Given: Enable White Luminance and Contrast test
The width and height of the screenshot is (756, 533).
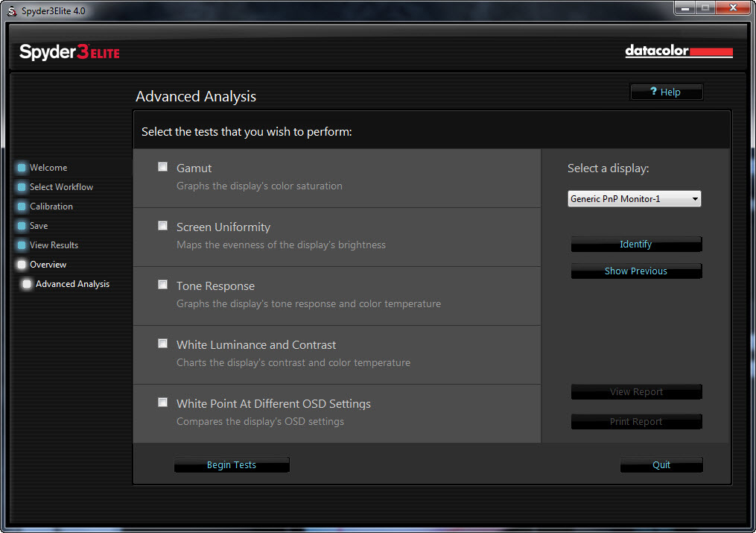Looking at the screenshot, I should click(163, 344).
